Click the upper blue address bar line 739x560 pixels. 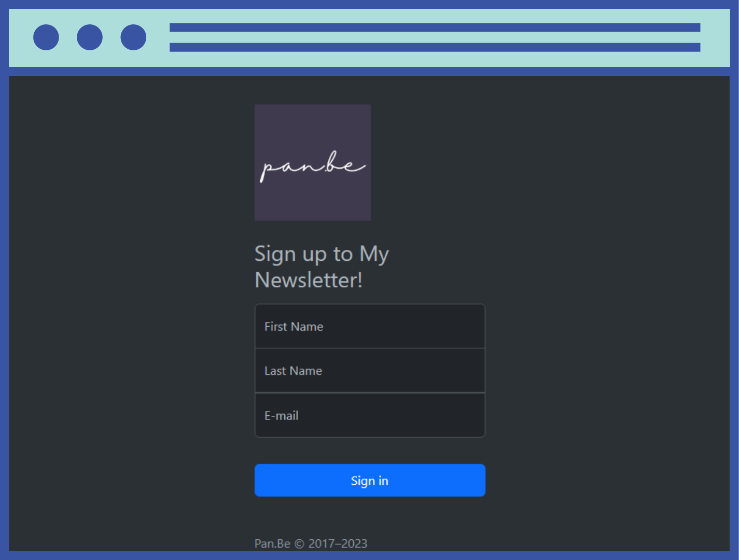tap(435, 27)
